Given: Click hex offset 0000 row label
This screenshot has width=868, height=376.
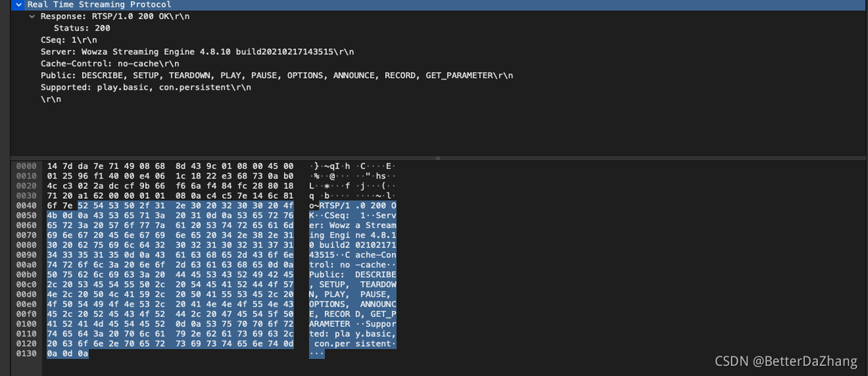Looking at the screenshot, I should pos(26,166).
